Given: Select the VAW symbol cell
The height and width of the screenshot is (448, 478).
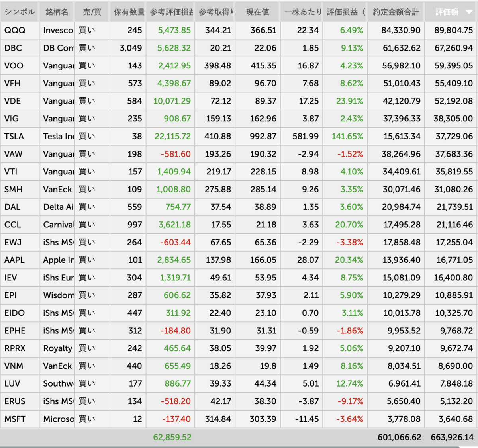Looking at the screenshot, I should click(x=20, y=154).
